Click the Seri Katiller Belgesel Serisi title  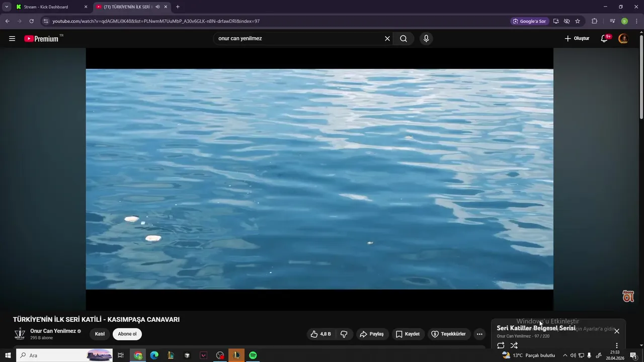tap(536, 328)
